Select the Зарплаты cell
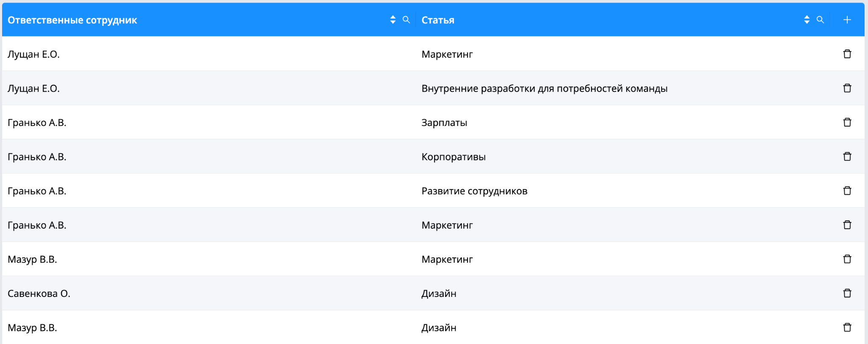 coord(622,123)
